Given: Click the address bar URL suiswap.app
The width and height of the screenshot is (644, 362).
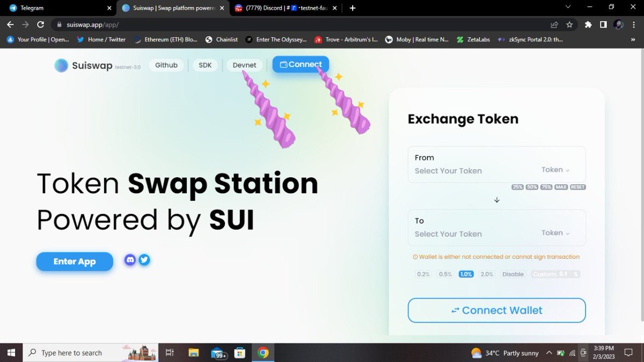Looking at the screenshot, I should coord(92,25).
